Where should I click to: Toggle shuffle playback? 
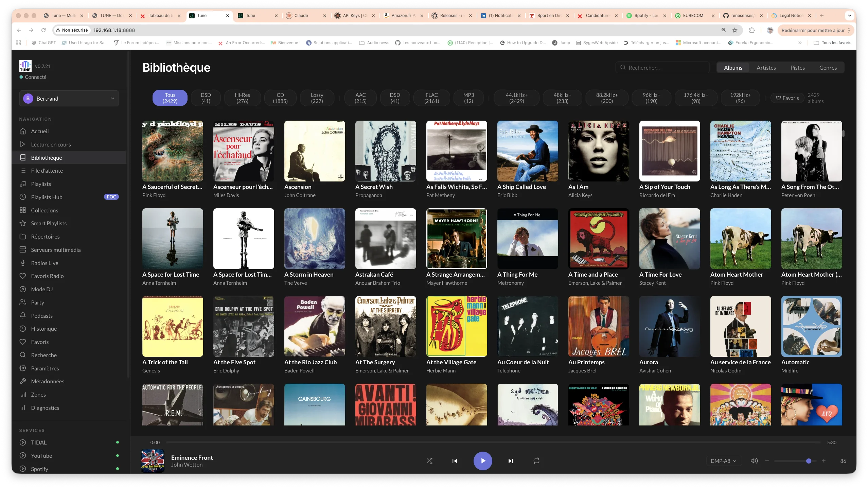pyautogui.click(x=429, y=461)
